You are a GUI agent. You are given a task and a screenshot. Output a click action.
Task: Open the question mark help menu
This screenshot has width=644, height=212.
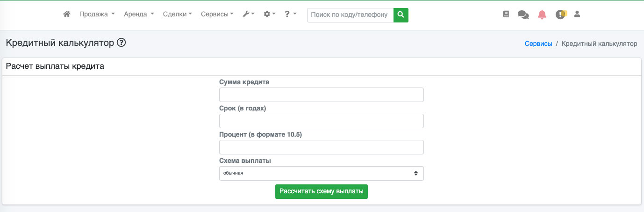[290, 15]
